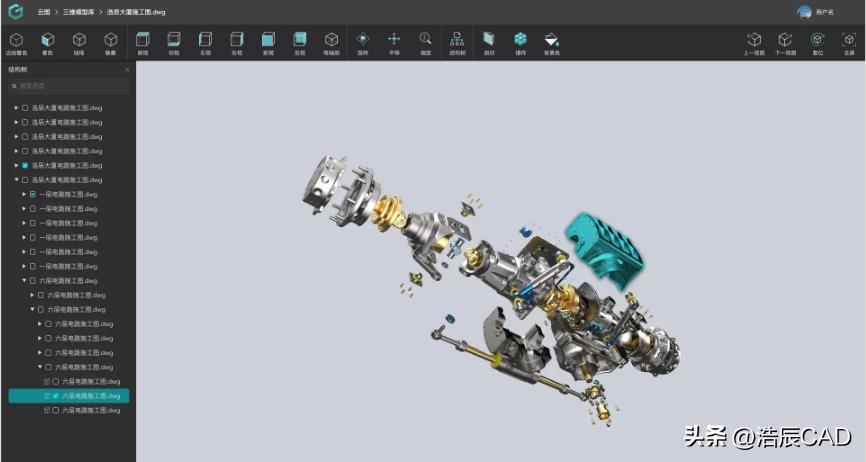This screenshot has height=462, width=866.
Task: Uncheck the checked 浩辰大厦电路施工图.dwg top-level checkbox
Action: (25, 165)
